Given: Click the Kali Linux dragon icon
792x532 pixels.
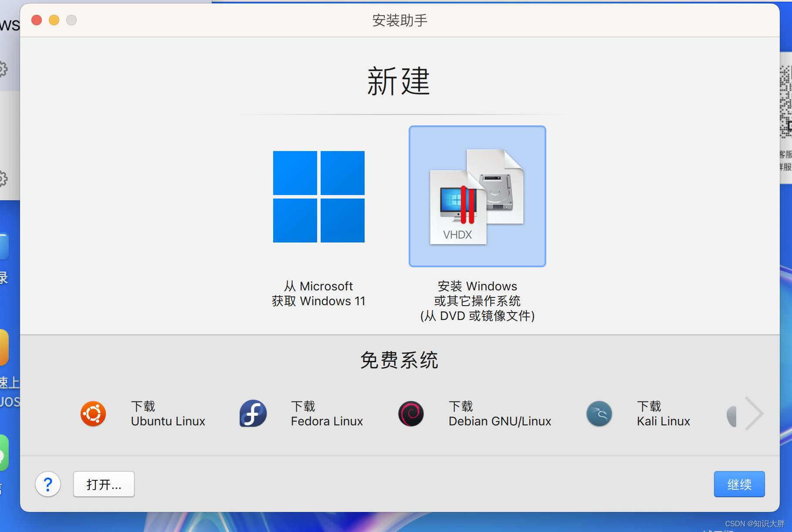Looking at the screenshot, I should (x=599, y=414).
